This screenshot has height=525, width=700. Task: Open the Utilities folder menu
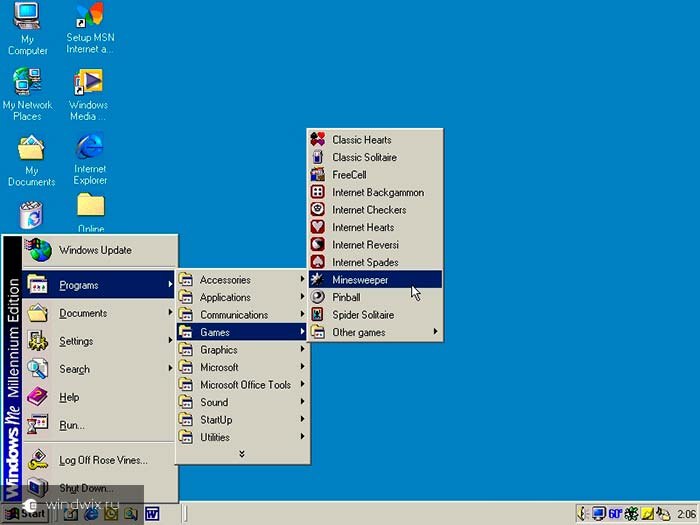(242, 437)
